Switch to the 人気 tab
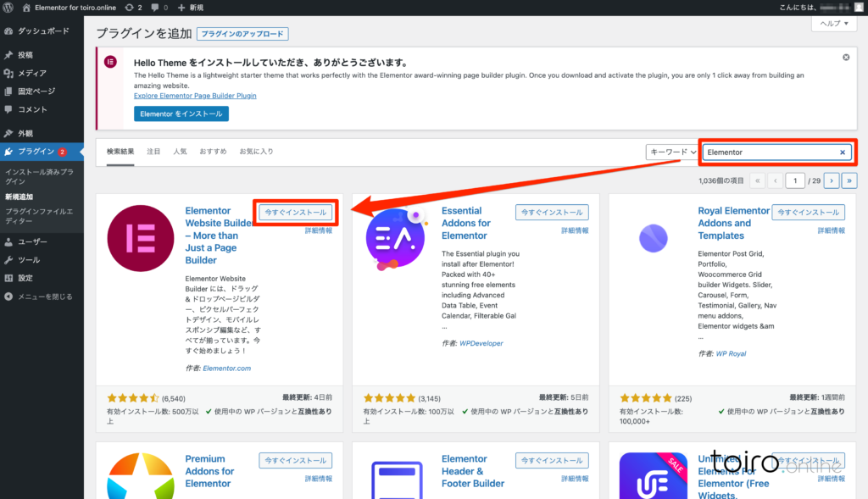This screenshot has width=868, height=499. [x=180, y=152]
